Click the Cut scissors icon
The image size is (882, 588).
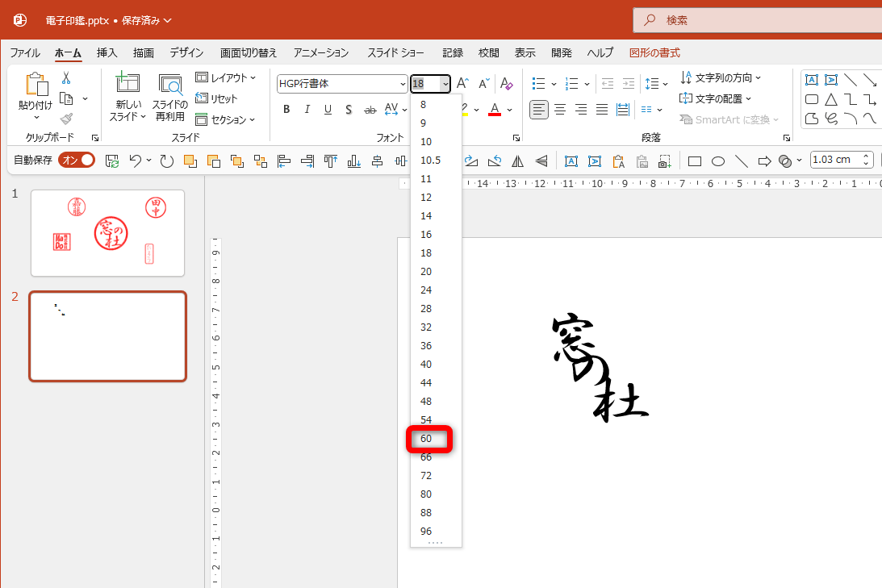[x=66, y=78]
